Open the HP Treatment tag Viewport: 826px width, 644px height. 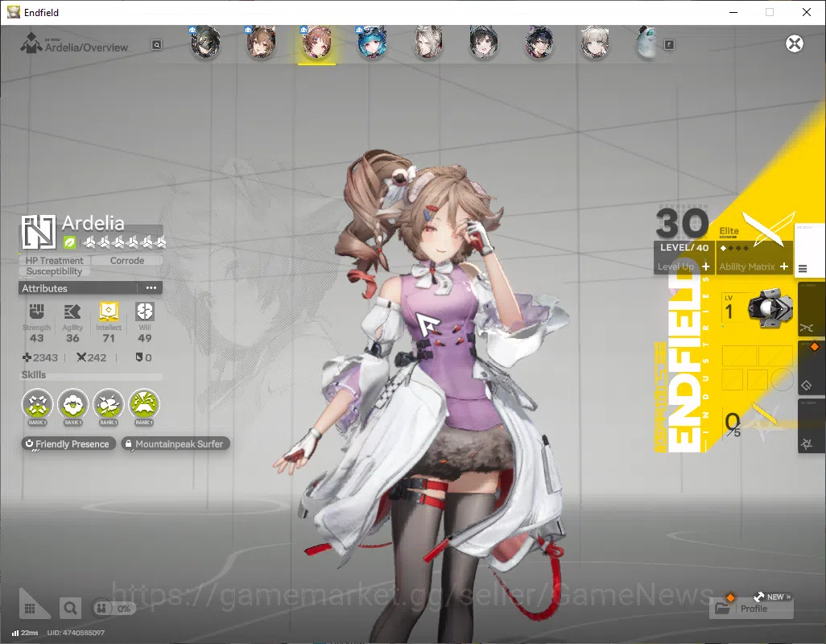point(54,260)
